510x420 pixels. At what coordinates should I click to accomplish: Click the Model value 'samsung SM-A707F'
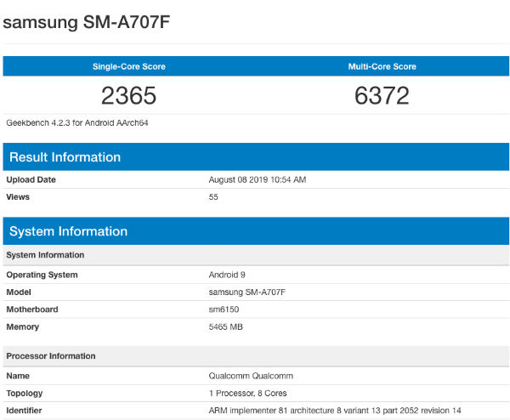(247, 292)
